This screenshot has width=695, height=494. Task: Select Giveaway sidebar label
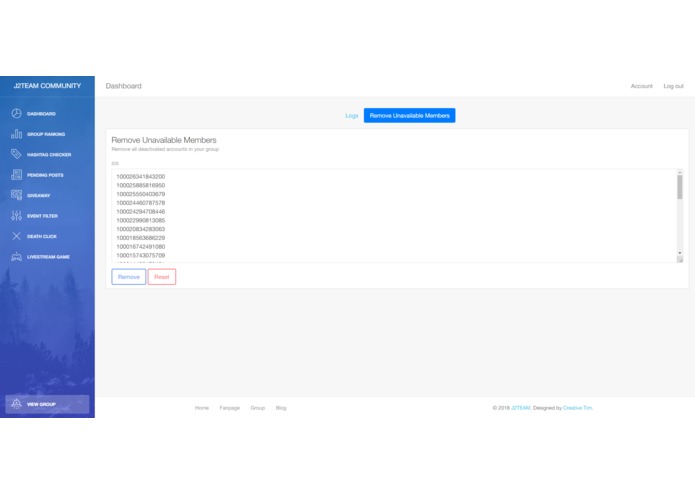[x=39, y=195]
